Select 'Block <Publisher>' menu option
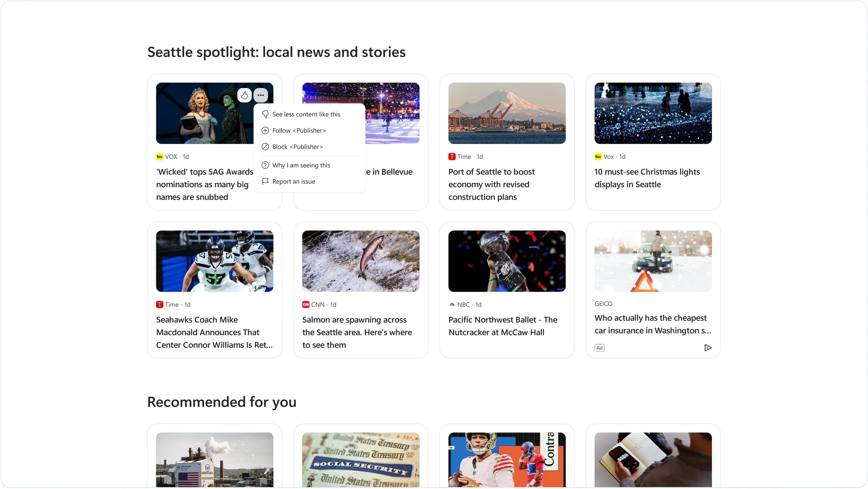868x489 pixels. [297, 147]
